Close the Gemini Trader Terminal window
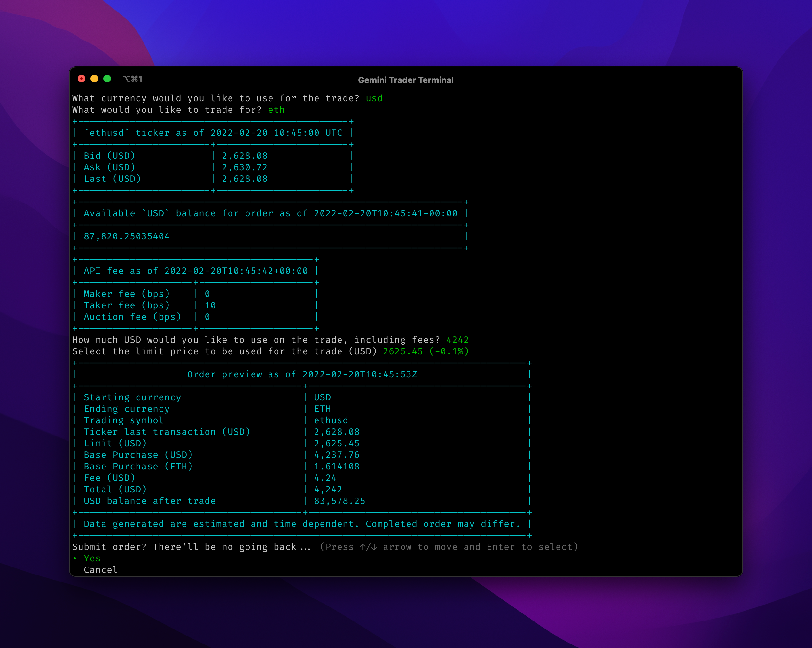The width and height of the screenshot is (812, 648). [81, 79]
